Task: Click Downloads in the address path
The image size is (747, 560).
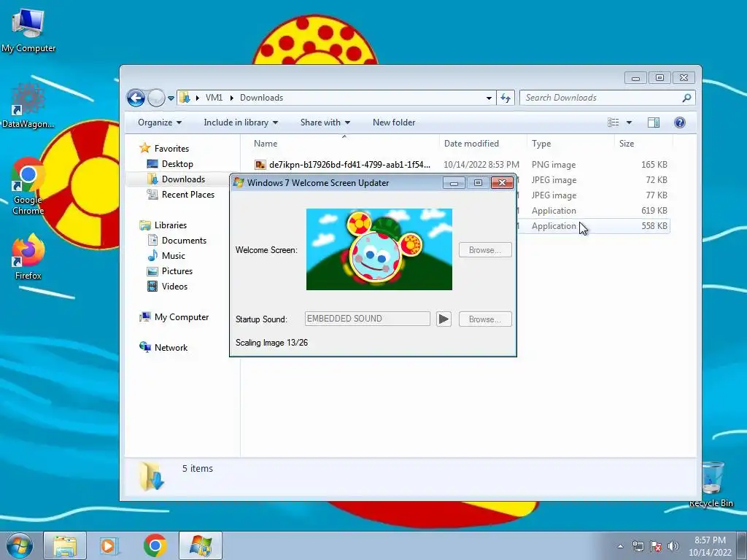Action: coord(262,98)
